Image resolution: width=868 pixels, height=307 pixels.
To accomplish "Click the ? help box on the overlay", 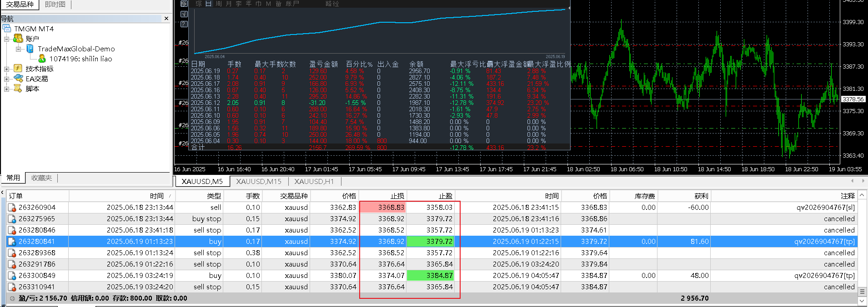I will [x=184, y=24].
